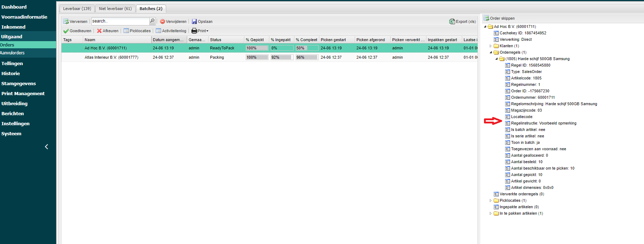The image size is (644, 244).
Task: Open the Print dropdown menu
Action: [x=200, y=31]
